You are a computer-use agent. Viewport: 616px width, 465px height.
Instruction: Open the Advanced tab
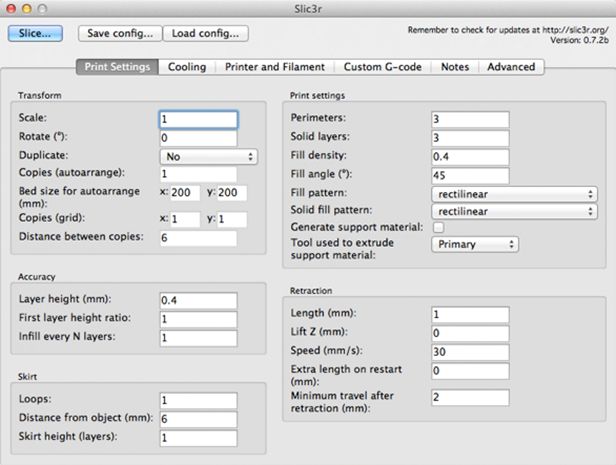[x=511, y=67]
